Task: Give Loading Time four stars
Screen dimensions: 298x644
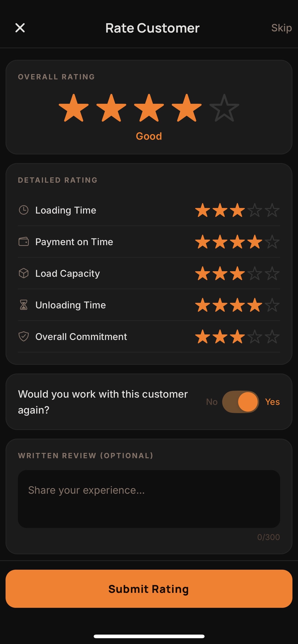Action: [255, 210]
